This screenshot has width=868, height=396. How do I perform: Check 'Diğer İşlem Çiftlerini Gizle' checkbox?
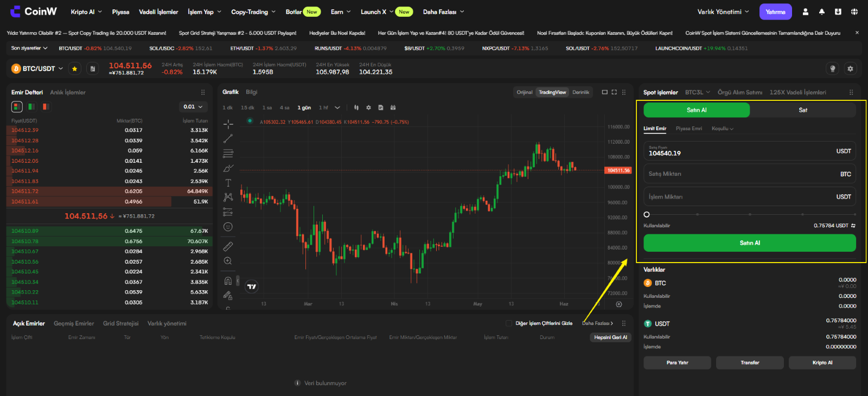[x=509, y=323]
